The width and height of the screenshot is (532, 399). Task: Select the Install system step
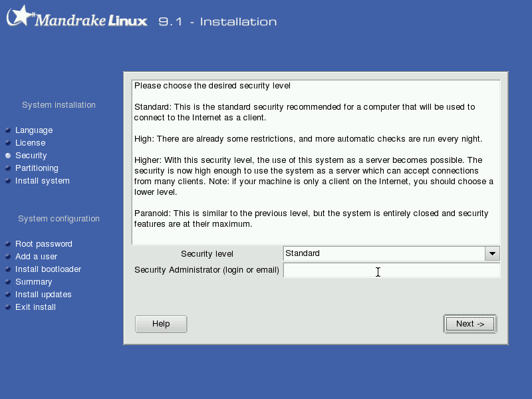tap(43, 181)
